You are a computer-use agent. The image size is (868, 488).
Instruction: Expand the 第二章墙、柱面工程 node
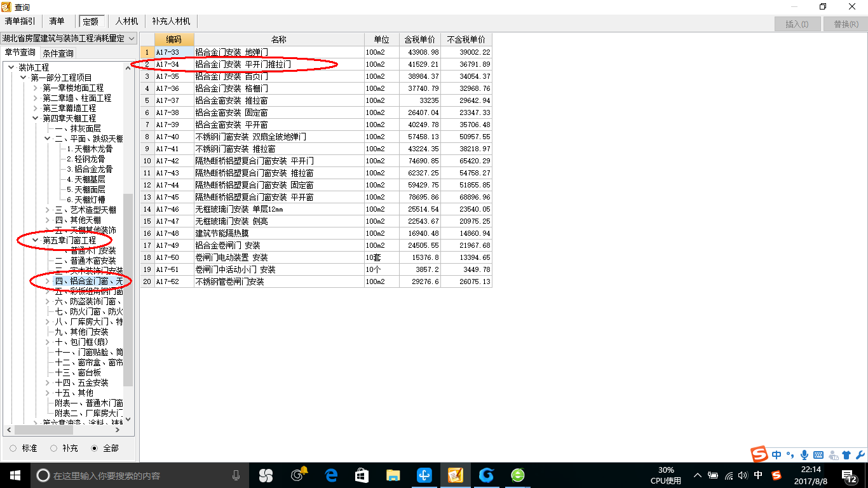pyautogui.click(x=36, y=98)
